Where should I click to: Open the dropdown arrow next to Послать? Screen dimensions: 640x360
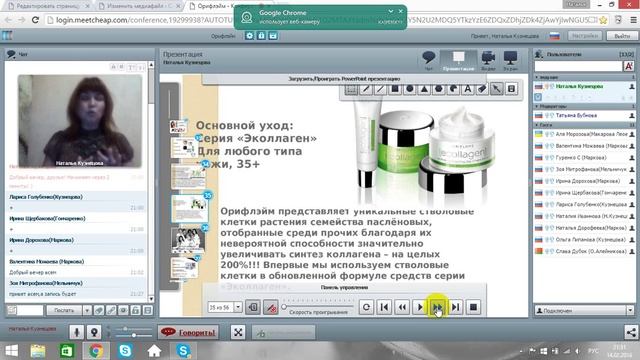tap(87, 311)
